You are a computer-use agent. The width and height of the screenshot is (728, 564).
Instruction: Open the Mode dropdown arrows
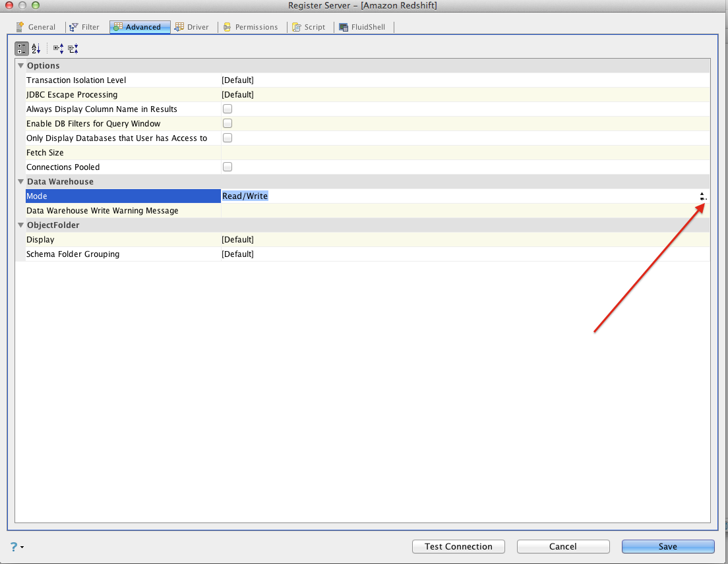(703, 196)
